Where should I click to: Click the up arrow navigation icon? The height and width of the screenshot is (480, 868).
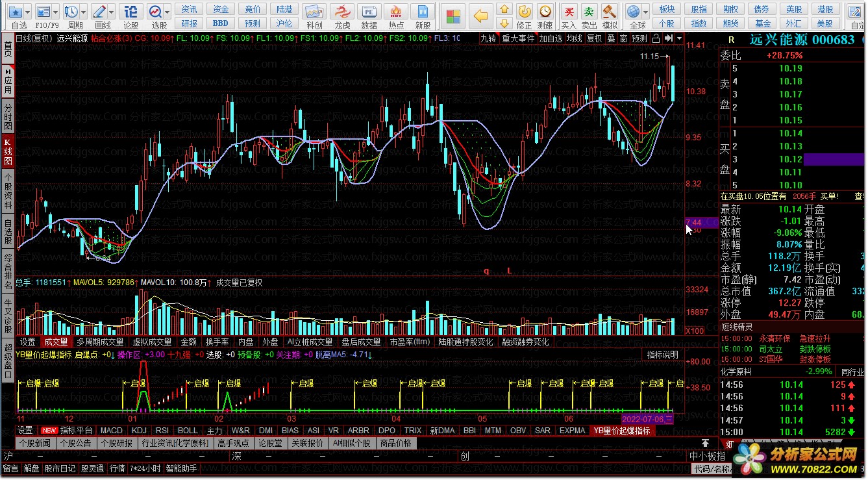[x=504, y=10]
